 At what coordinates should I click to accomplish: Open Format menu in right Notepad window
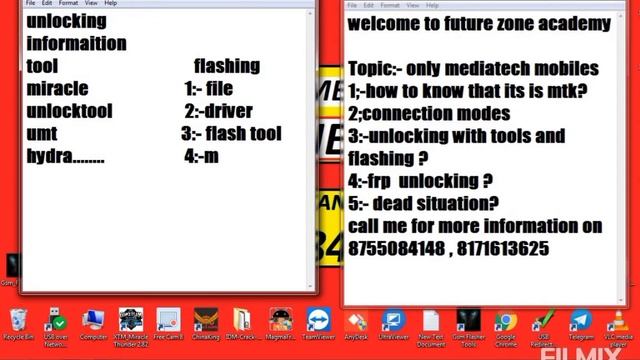point(390,5)
